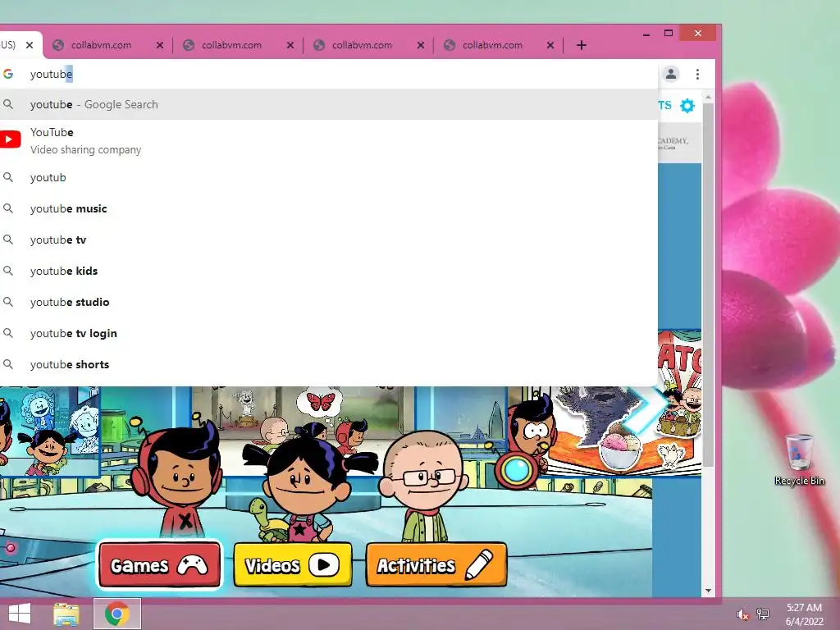
Task: Open a new tab with the plus icon
Action: pos(582,46)
